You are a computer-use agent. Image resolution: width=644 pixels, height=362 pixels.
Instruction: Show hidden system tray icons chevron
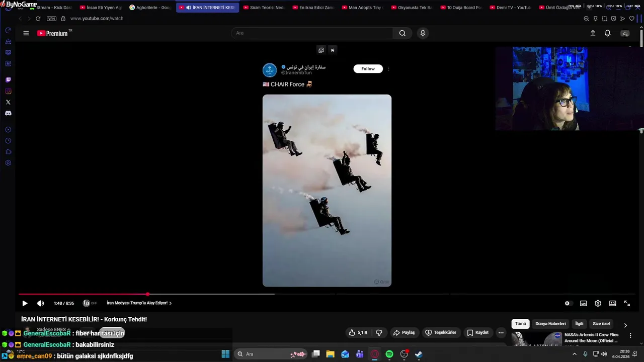click(575, 354)
